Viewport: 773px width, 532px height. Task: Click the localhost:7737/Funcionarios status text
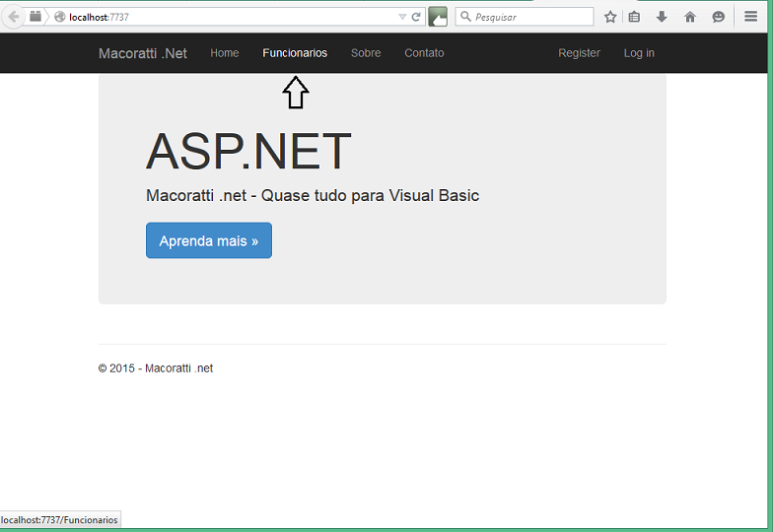(59, 520)
